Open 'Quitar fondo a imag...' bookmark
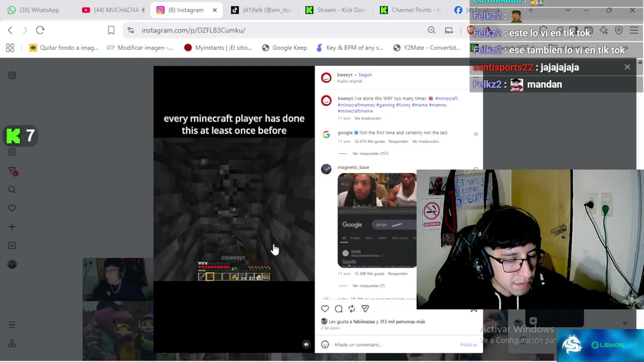This screenshot has height=362, width=644. click(x=64, y=48)
